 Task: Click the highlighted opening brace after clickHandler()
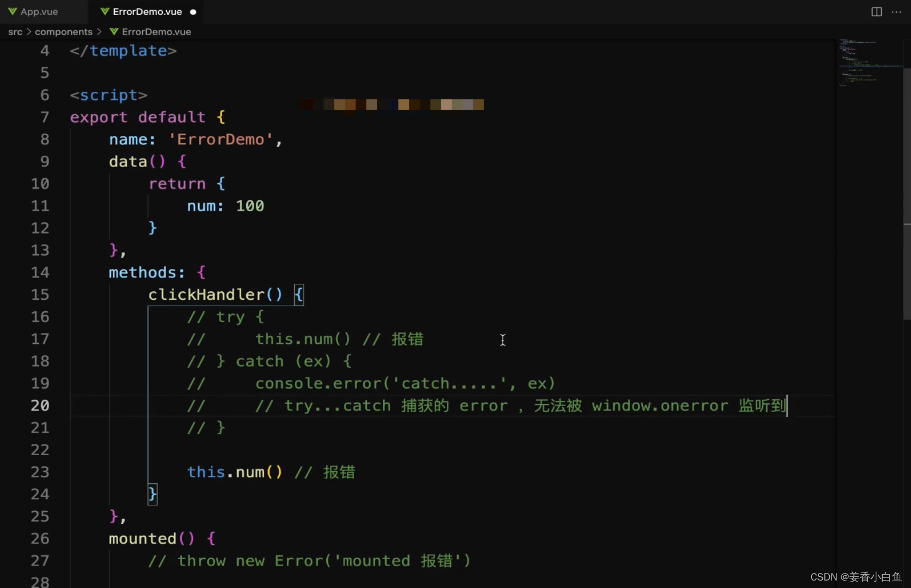[x=299, y=295]
